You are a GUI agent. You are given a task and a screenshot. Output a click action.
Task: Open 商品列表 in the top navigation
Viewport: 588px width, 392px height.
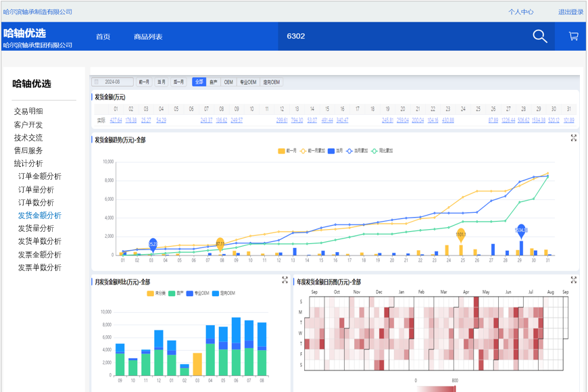[148, 36]
